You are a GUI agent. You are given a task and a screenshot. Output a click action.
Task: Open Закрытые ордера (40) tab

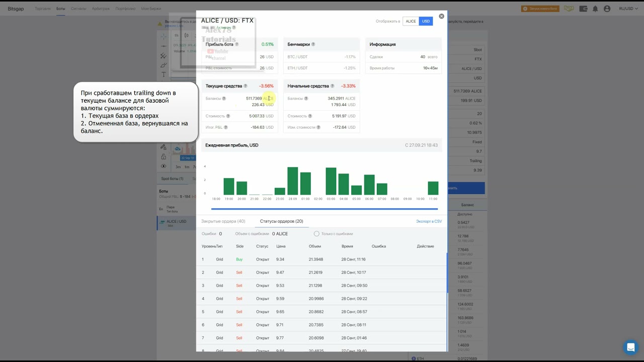click(223, 221)
